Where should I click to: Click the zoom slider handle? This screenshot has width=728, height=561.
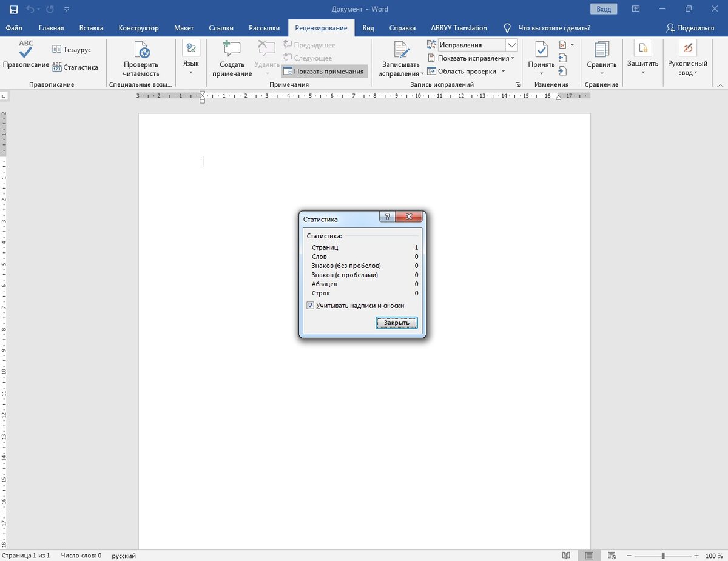[x=664, y=556]
